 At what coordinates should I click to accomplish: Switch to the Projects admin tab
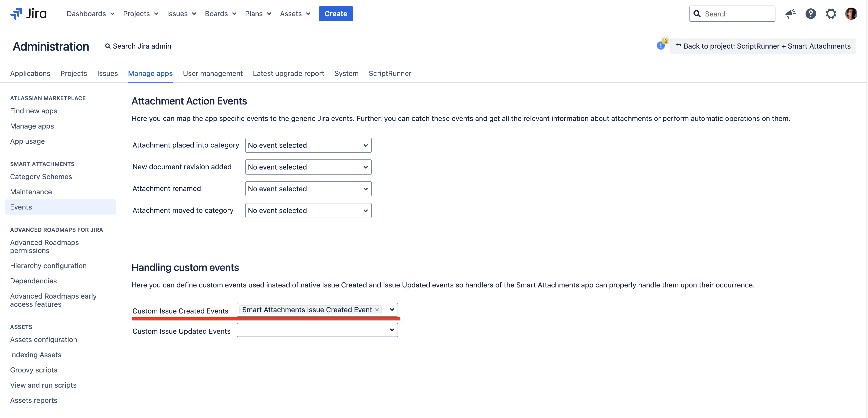click(x=73, y=73)
